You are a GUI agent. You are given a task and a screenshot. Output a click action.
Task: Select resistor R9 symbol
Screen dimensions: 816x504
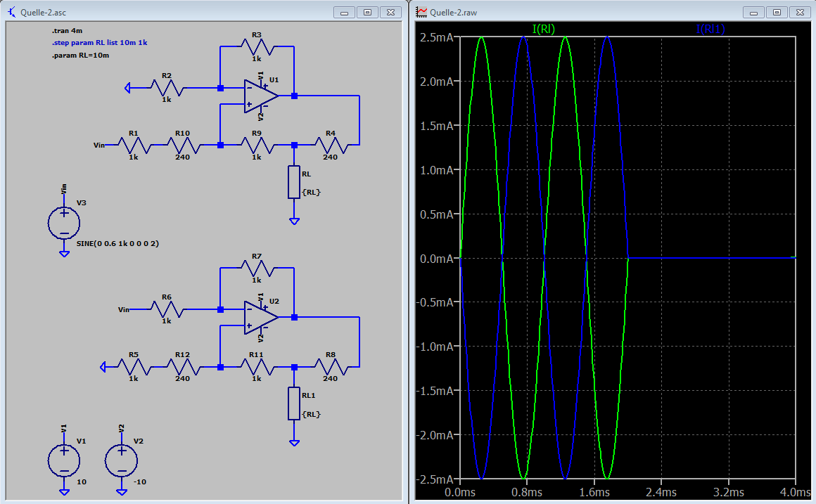pyautogui.click(x=257, y=146)
